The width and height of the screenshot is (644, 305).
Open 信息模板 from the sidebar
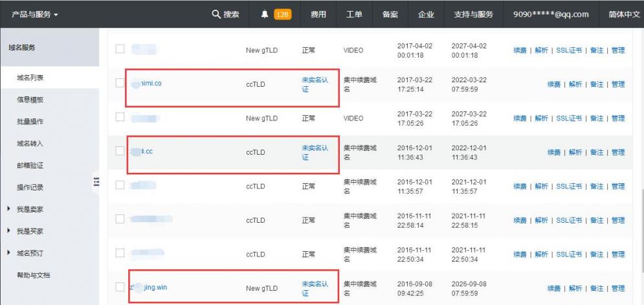(30, 100)
